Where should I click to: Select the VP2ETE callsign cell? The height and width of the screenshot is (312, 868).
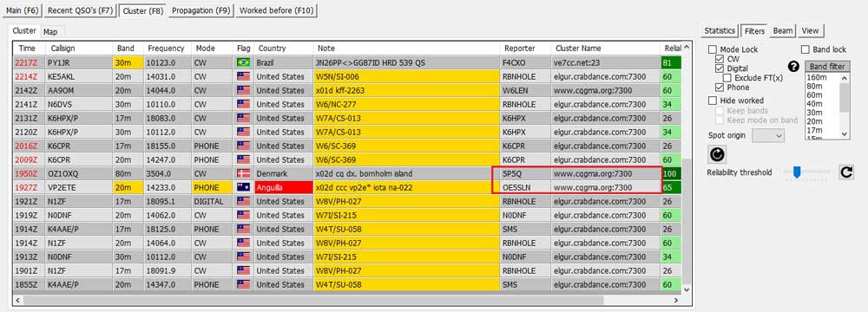tap(79, 187)
